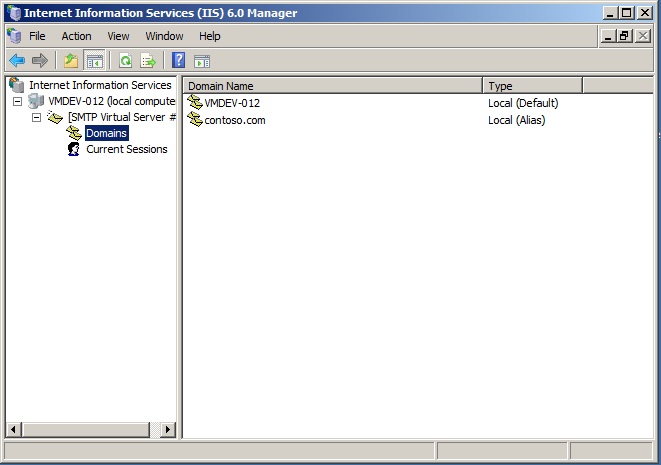Click the Domains node icon in tree
661x465 pixels.
tap(74, 133)
